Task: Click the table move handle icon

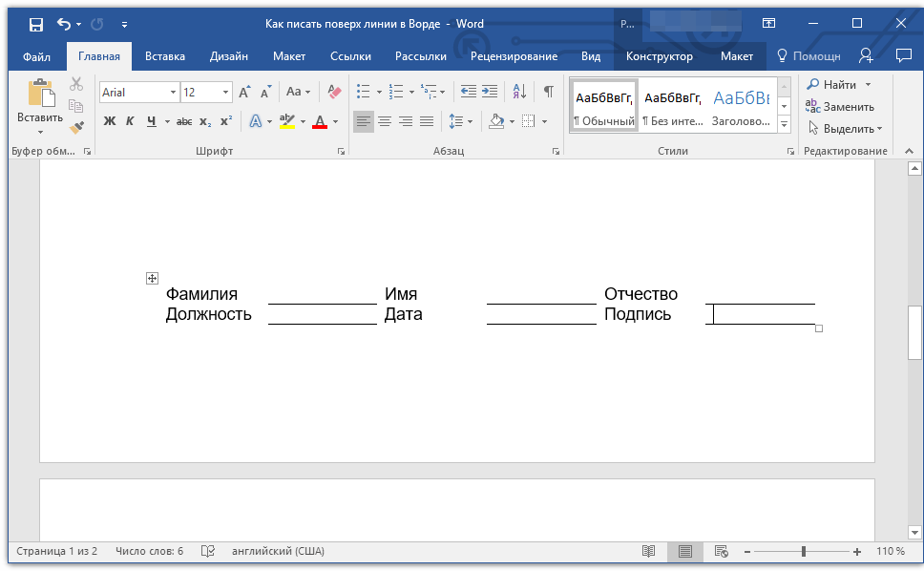Action: point(152,278)
